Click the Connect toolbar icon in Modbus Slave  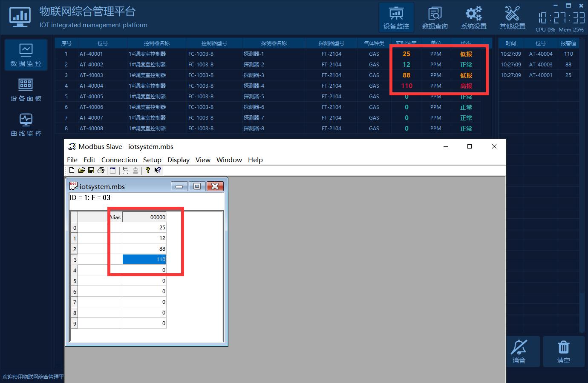click(x=126, y=170)
